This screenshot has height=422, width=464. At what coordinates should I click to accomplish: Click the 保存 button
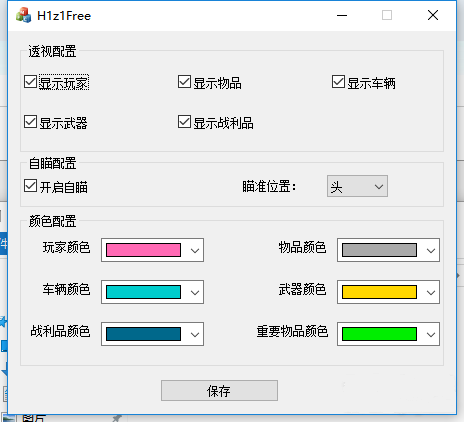[219, 391]
